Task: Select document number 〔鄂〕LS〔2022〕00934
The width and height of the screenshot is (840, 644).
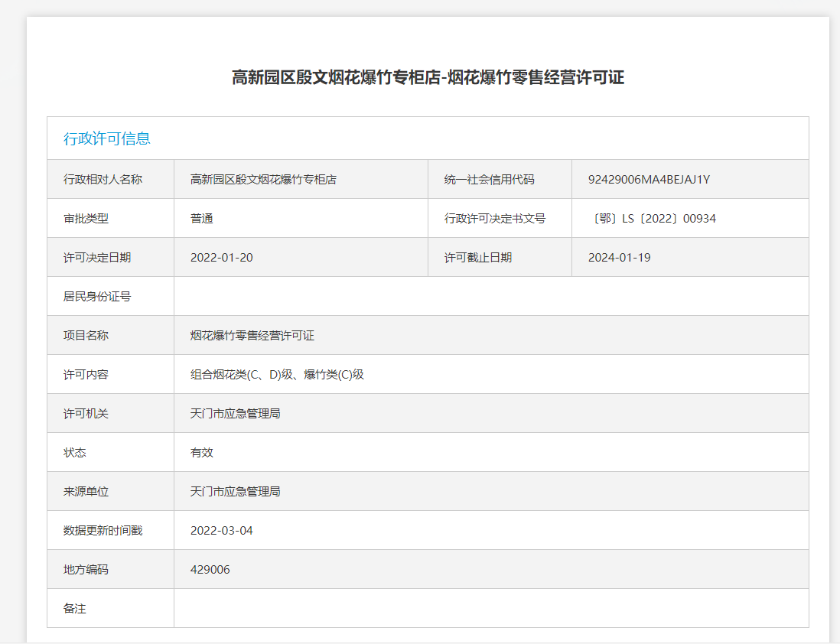Action: pyautogui.click(x=652, y=219)
